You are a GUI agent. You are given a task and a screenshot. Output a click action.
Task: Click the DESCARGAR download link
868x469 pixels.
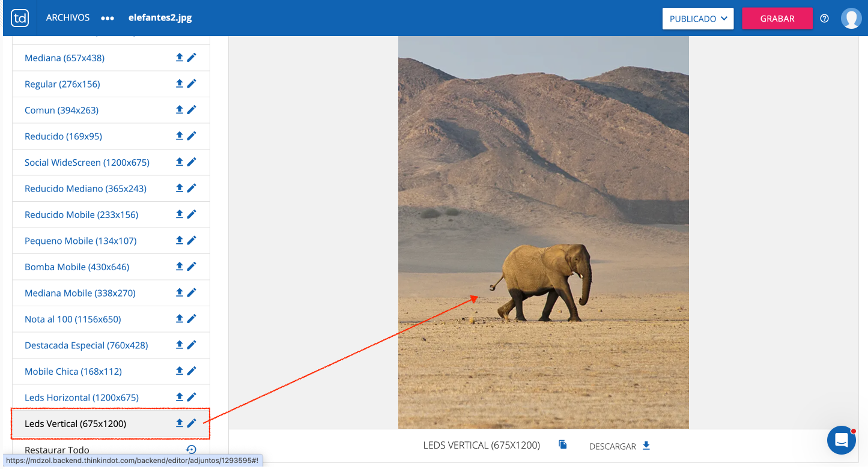click(620, 446)
